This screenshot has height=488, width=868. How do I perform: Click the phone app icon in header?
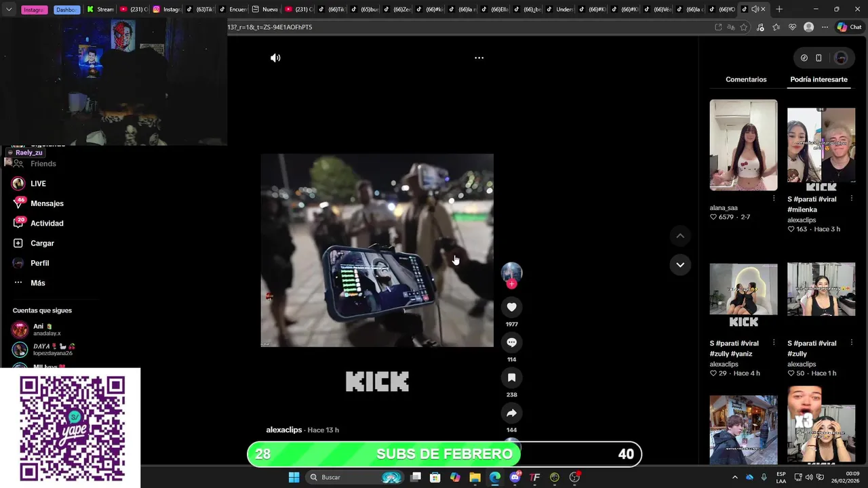pos(818,58)
